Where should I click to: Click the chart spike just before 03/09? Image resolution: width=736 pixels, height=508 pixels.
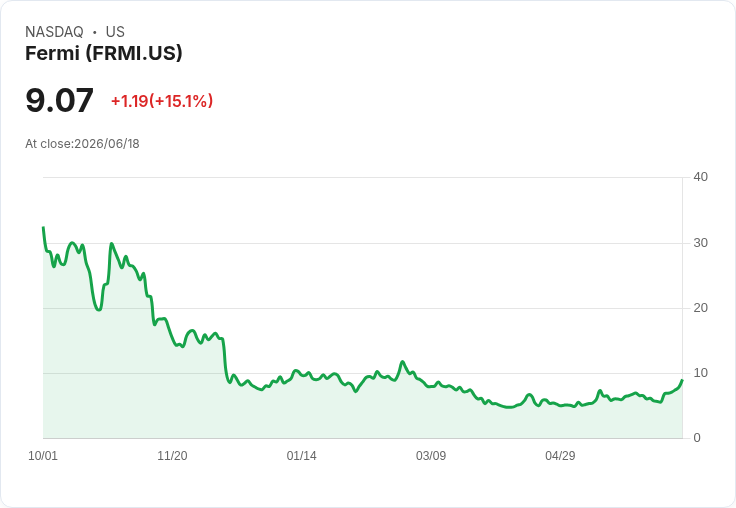(402, 362)
